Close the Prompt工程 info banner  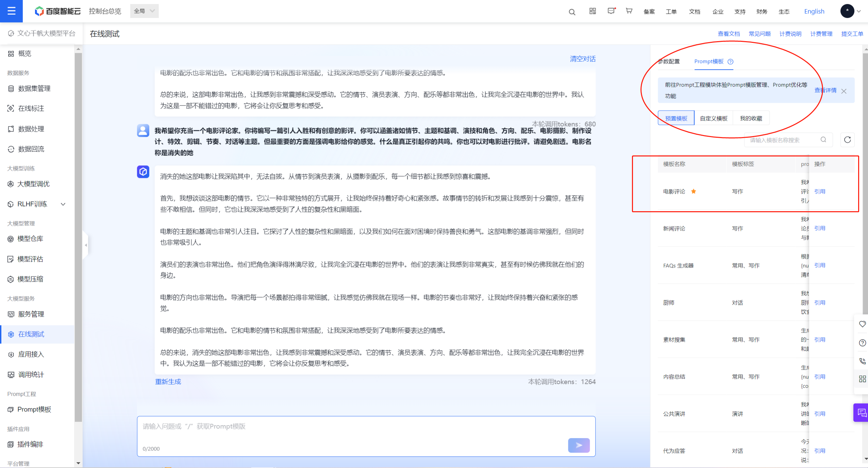point(844,91)
